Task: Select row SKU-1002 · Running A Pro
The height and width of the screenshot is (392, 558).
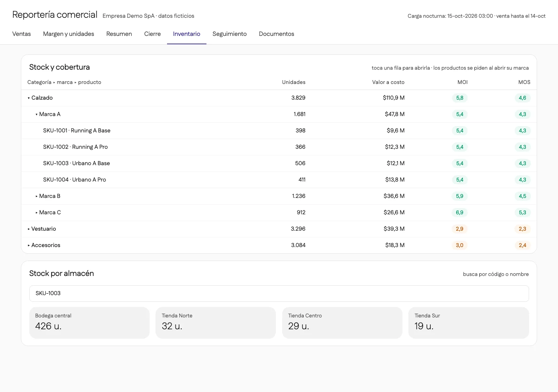Action: coord(279,147)
